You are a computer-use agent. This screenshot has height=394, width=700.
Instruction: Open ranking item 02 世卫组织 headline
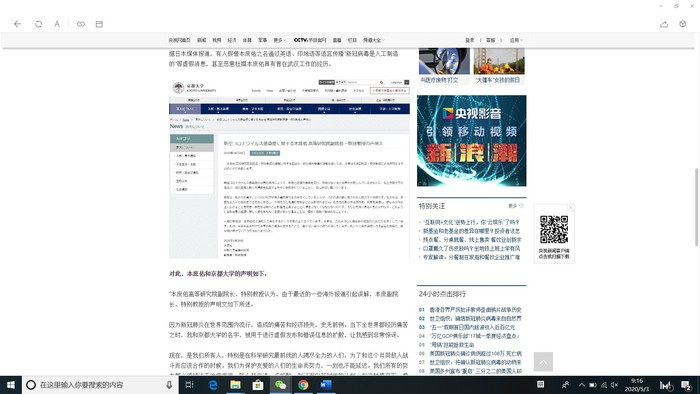pyautogui.click(x=475, y=319)
